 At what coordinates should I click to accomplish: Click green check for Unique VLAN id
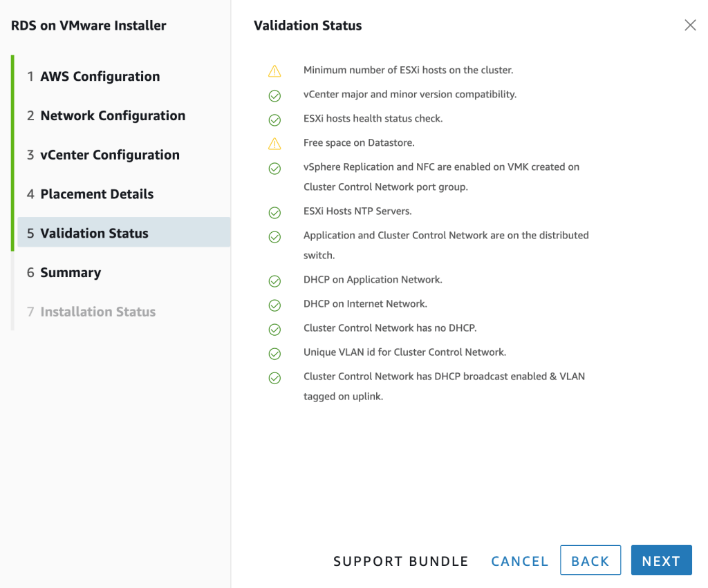pyautogui.click(x=274, y=353)
